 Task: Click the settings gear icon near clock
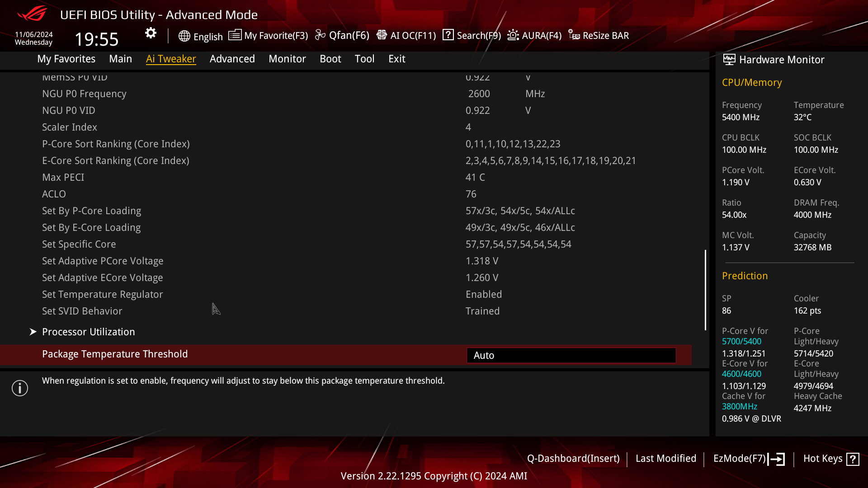click(x=151, y=33)
